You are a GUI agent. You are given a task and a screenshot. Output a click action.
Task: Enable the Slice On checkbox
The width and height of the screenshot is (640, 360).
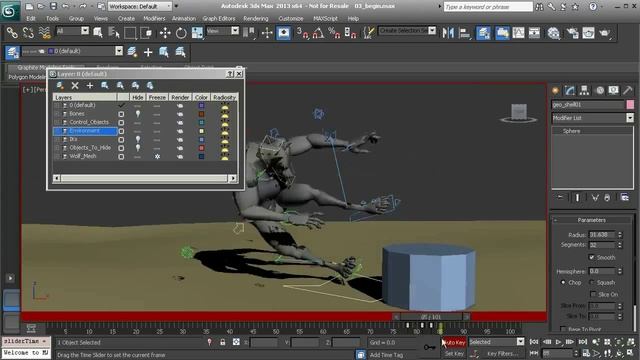pyautogui.click(x=593, y=294)
